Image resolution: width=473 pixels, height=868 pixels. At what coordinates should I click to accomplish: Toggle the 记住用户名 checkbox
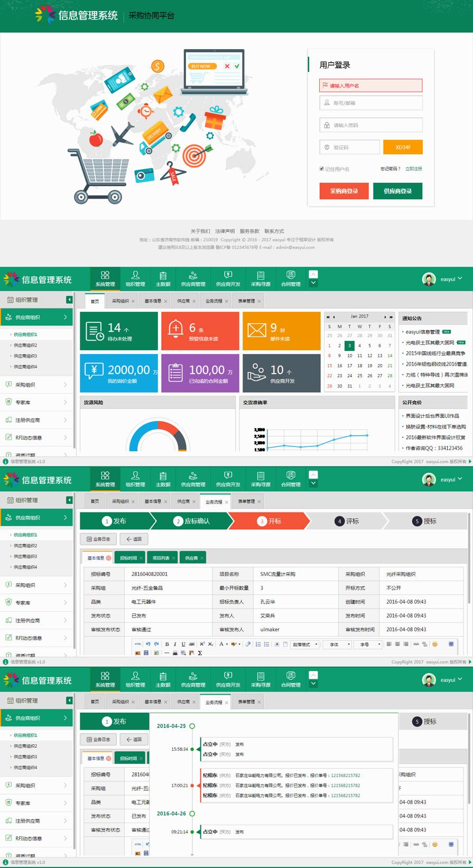tap(321, 169)
